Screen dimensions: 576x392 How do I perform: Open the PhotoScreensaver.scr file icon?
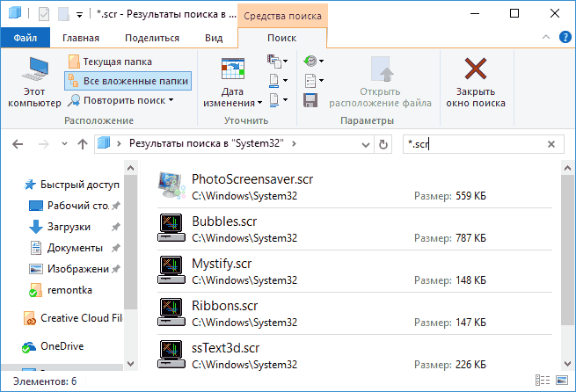tap(170, 186)
